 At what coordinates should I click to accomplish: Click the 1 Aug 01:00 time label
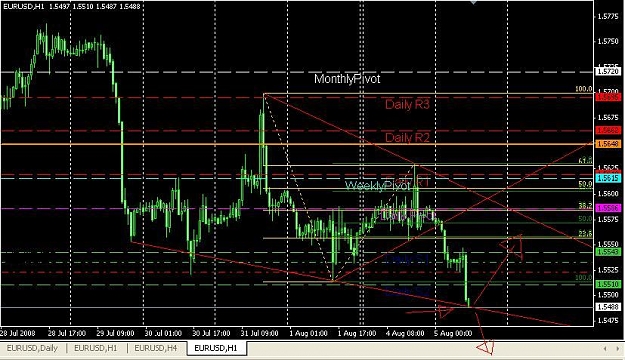(x=309, y=333)
